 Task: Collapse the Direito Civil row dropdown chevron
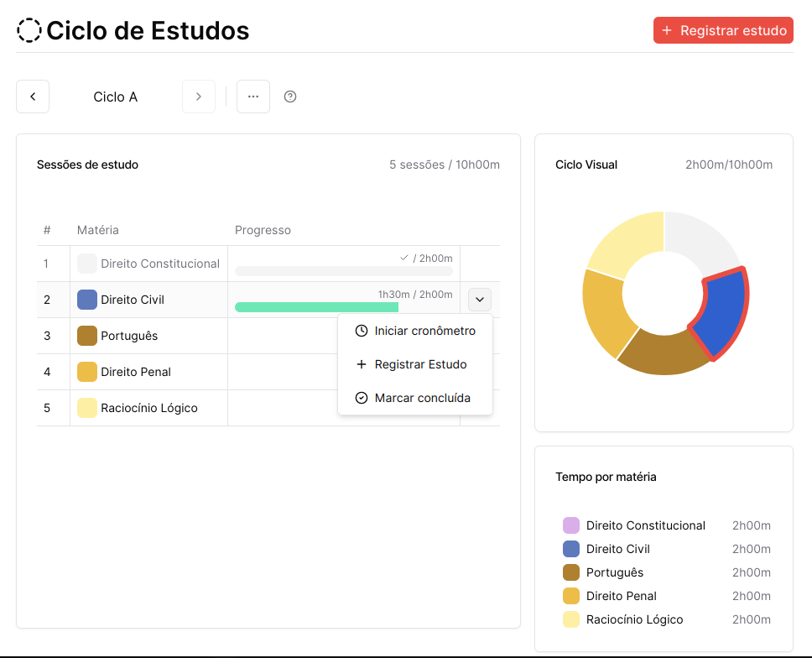click(x=480, y=300)
